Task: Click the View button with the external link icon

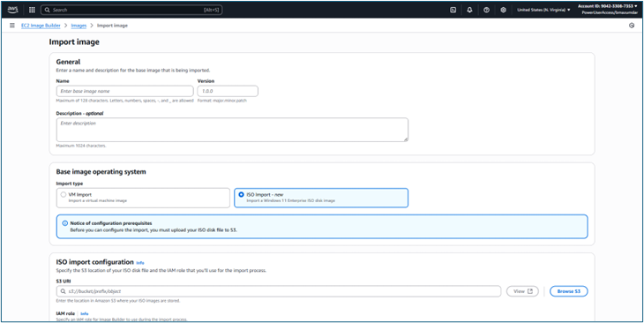Action: [522, 291]
